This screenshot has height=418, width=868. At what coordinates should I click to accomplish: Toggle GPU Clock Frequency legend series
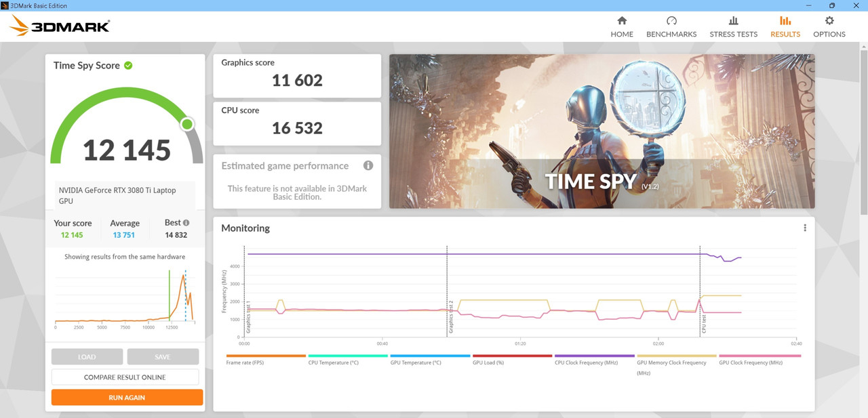pyautogui.click(x=759, y=360)
